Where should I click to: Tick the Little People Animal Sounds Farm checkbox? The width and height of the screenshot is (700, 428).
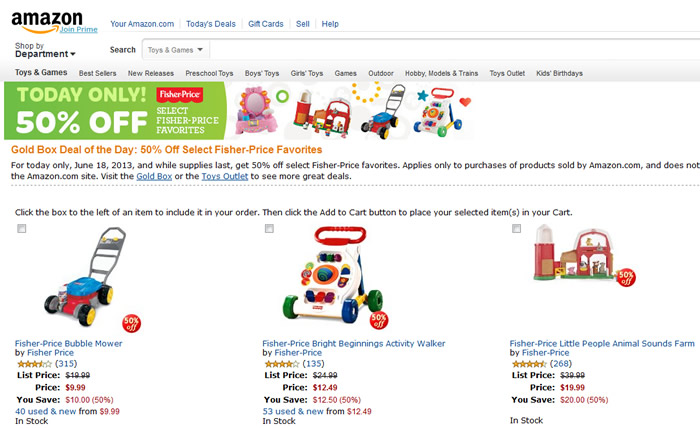(x=517, y=229)
